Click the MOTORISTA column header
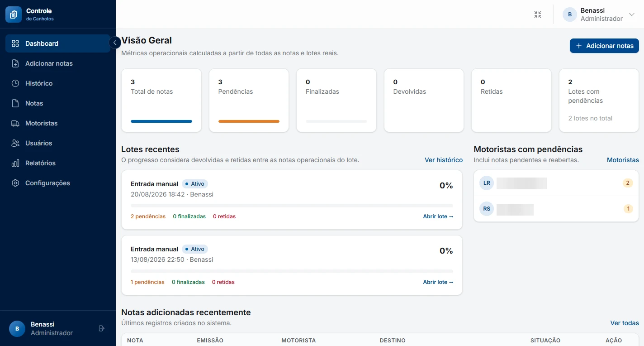 tap(298, 341)
